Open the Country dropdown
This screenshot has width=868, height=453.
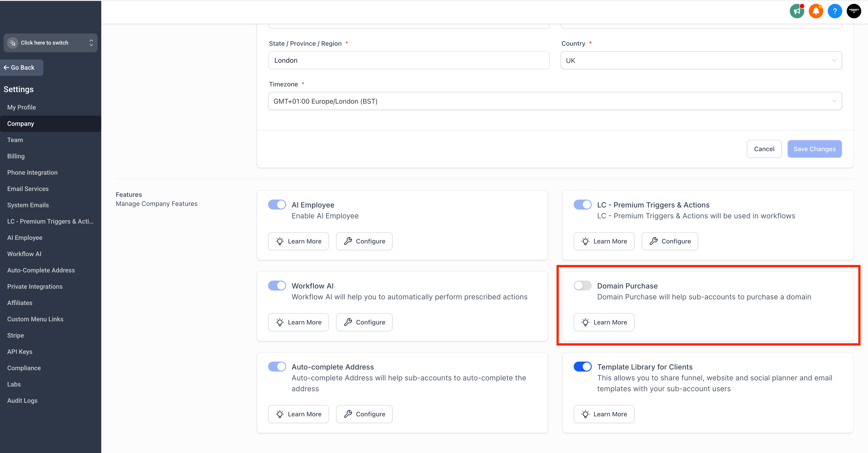click(701, 60)
